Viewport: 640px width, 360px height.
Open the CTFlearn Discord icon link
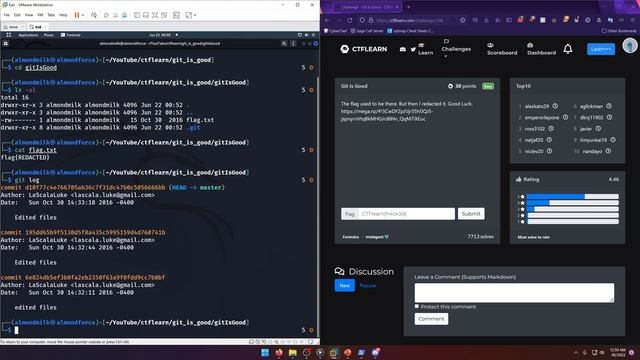pos(402,49)
